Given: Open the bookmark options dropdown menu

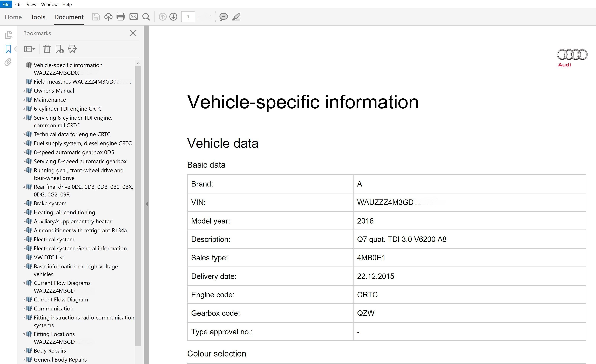Looking at the screenshot, I should (x=29, y=49).
